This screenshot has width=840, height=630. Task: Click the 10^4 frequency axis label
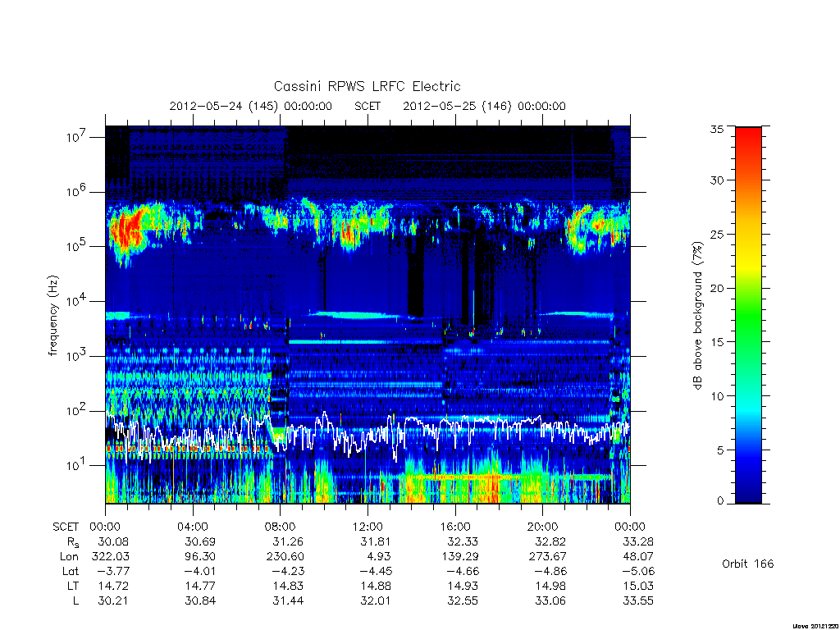(77, 302)
